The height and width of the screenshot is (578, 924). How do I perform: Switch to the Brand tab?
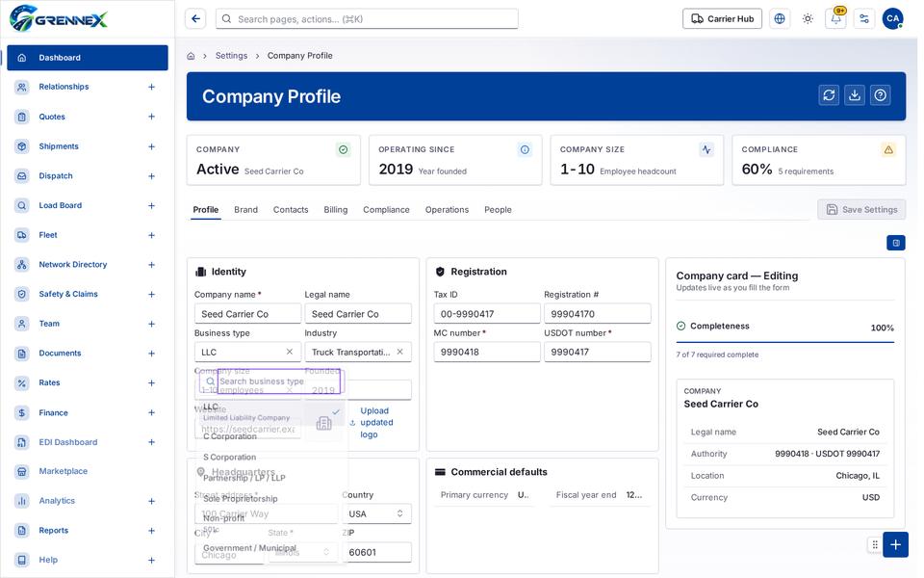[x=245, y=210]
